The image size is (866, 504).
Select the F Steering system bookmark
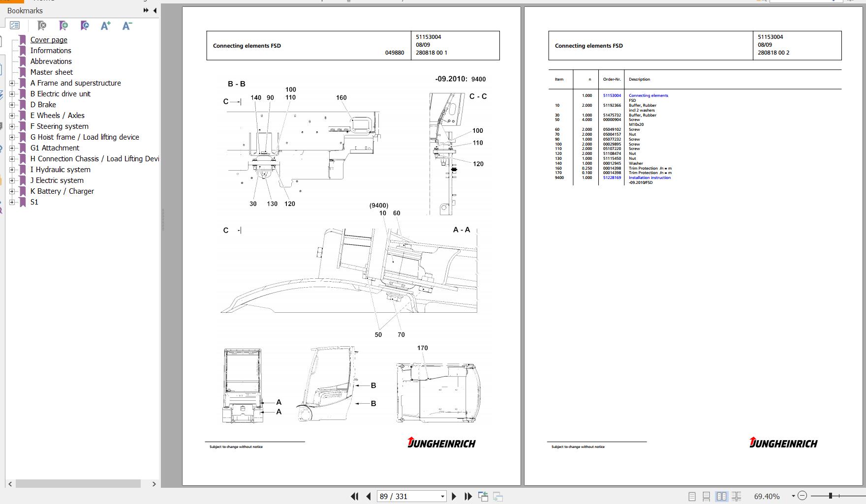coord(60,126)
